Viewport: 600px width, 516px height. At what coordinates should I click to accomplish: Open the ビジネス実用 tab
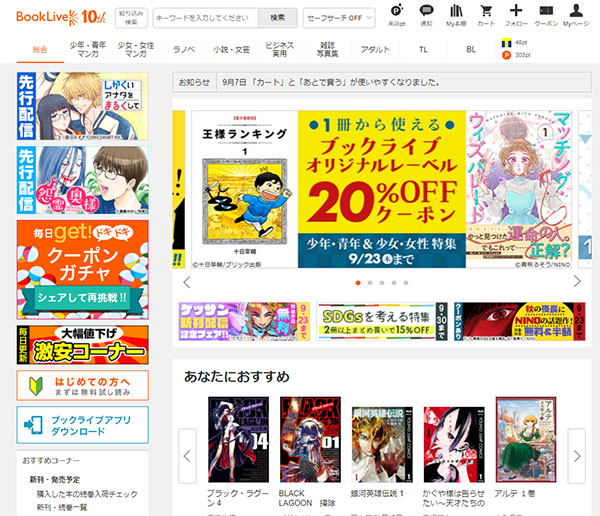280,49
